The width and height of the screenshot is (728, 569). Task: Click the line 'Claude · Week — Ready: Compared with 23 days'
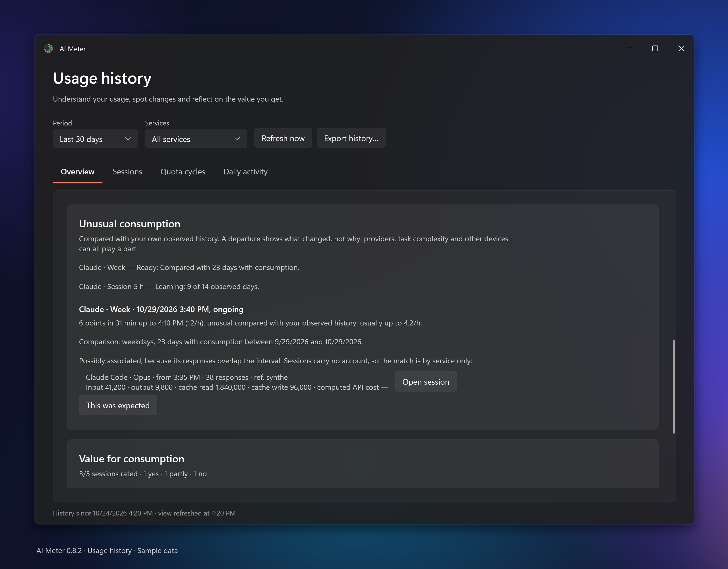189,267
